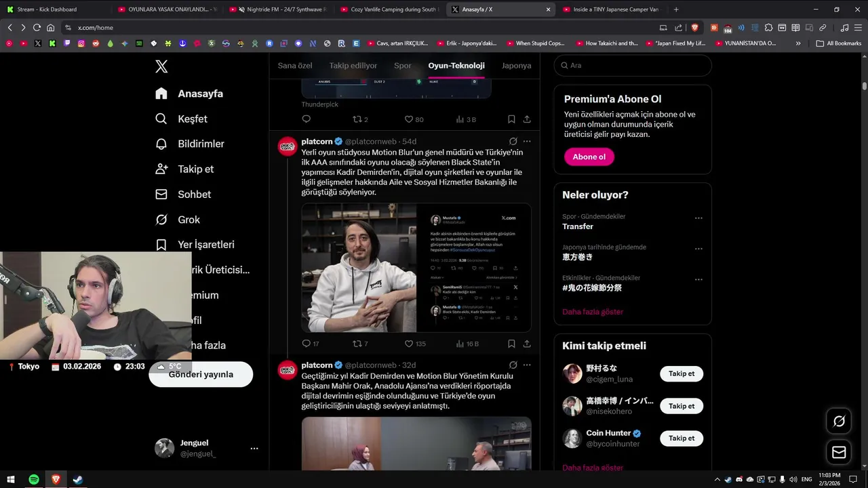Follow 野村るな @cigem_luna
Viewport: 868px width, 488px height.
682,373
